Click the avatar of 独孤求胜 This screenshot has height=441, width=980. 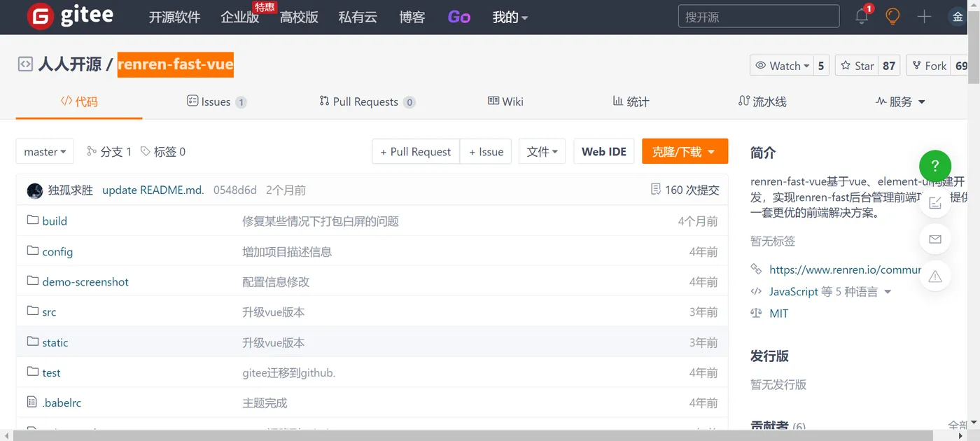pos(35,190)
